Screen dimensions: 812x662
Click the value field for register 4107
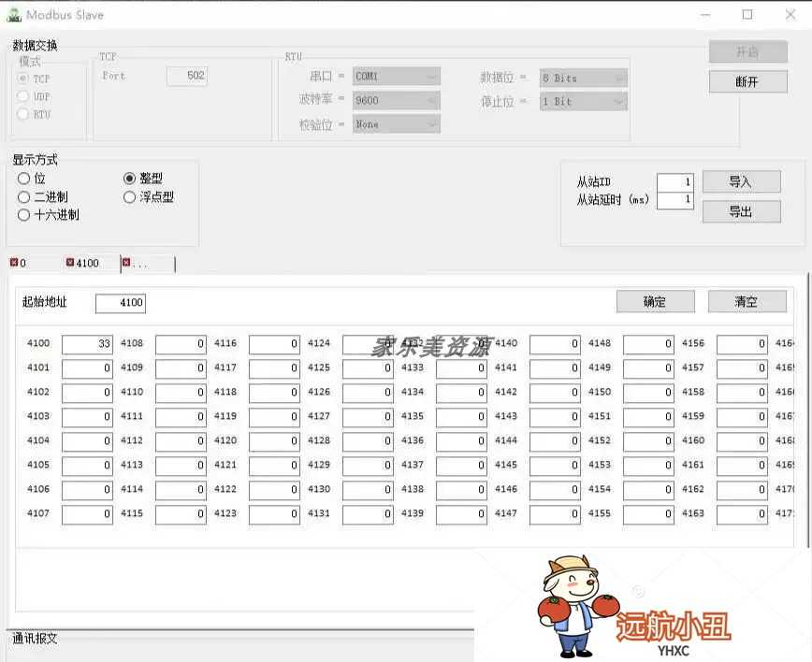pyautogui.click(x=87, y=514)
